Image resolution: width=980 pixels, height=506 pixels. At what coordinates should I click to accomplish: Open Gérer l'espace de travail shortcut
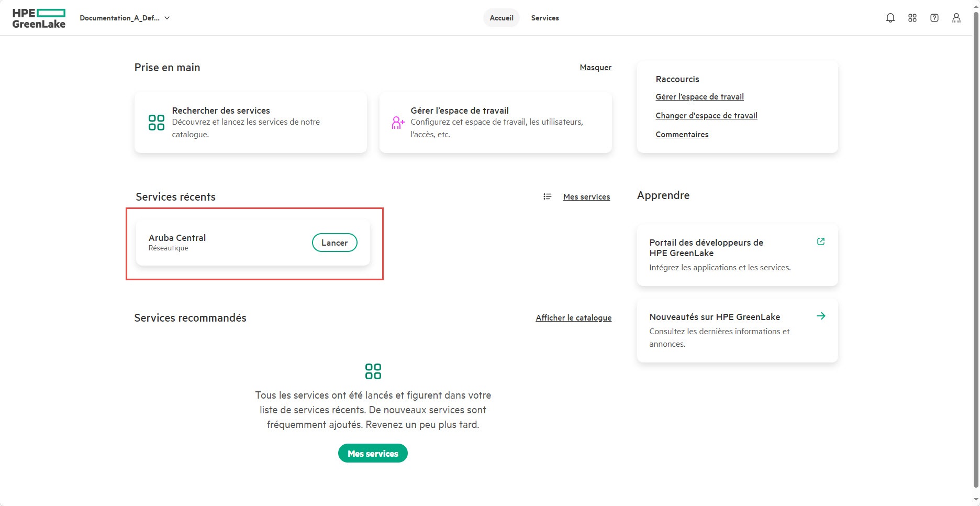point(699,96)
